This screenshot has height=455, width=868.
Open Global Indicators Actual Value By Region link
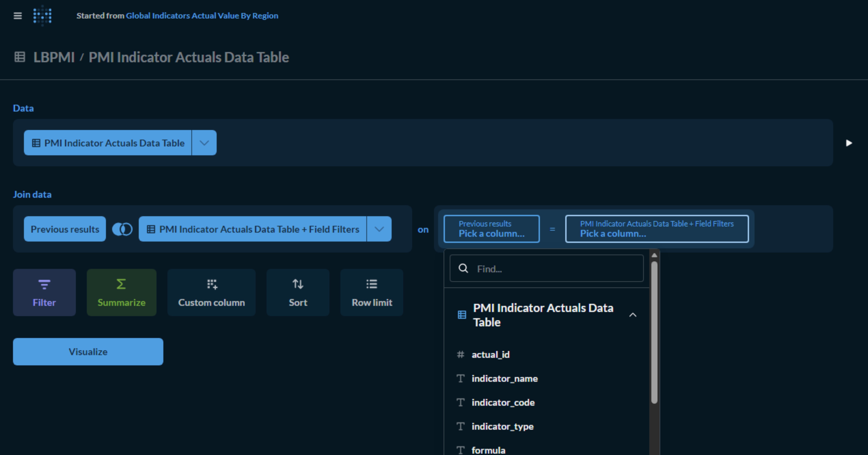202,16
